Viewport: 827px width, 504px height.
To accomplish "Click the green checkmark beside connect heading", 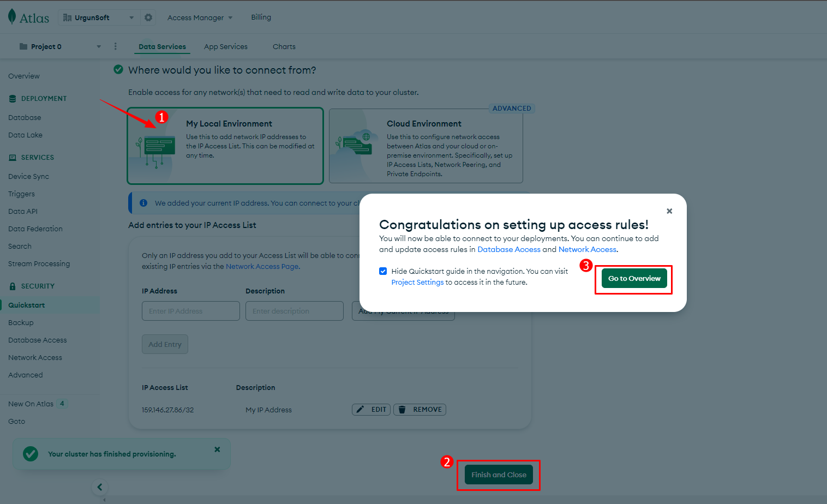I will [118, 69].
